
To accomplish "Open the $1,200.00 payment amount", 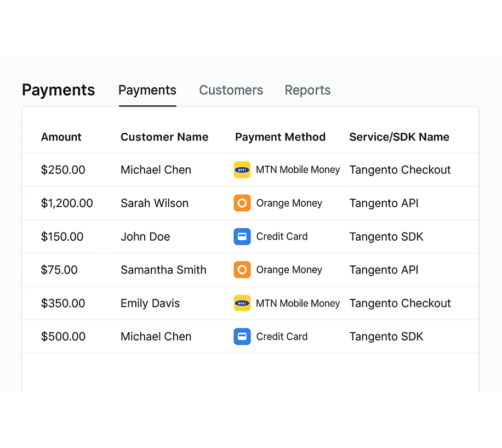I will 67,203.
